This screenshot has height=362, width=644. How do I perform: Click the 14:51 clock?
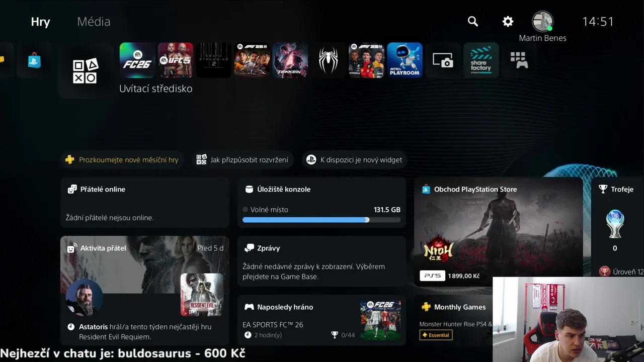point(598,22)
